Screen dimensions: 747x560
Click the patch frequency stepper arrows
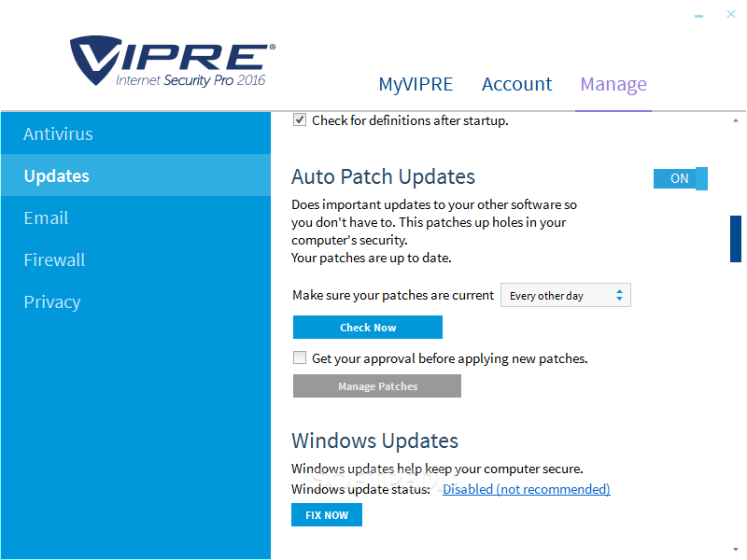pyautogui.click(x=619, y=295)
